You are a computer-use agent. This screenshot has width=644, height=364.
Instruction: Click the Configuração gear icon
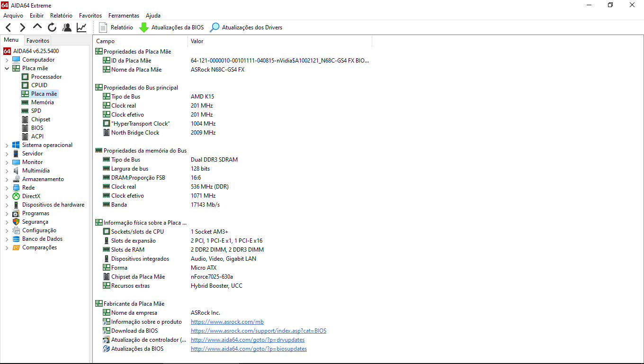click(x=16, y=230)
